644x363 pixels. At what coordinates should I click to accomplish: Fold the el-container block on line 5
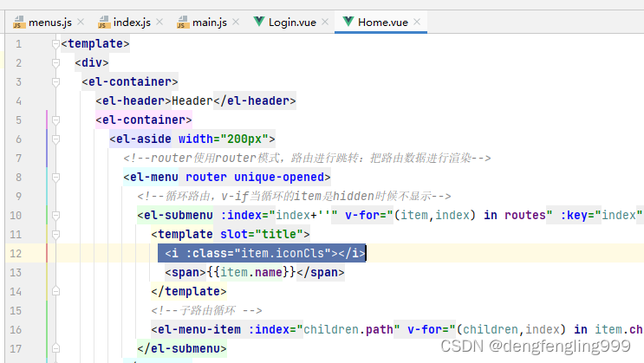pyautogui.click(x=55, y=120)
